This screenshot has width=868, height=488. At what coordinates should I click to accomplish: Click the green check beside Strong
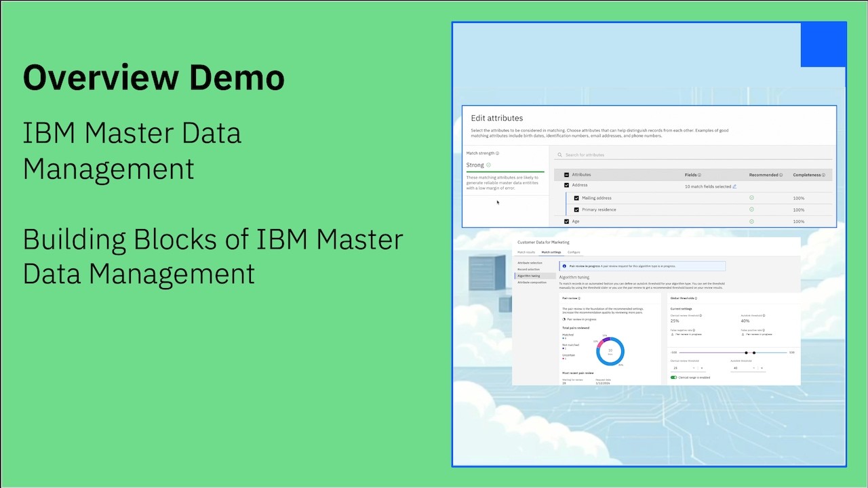click(x=488, y=165)
